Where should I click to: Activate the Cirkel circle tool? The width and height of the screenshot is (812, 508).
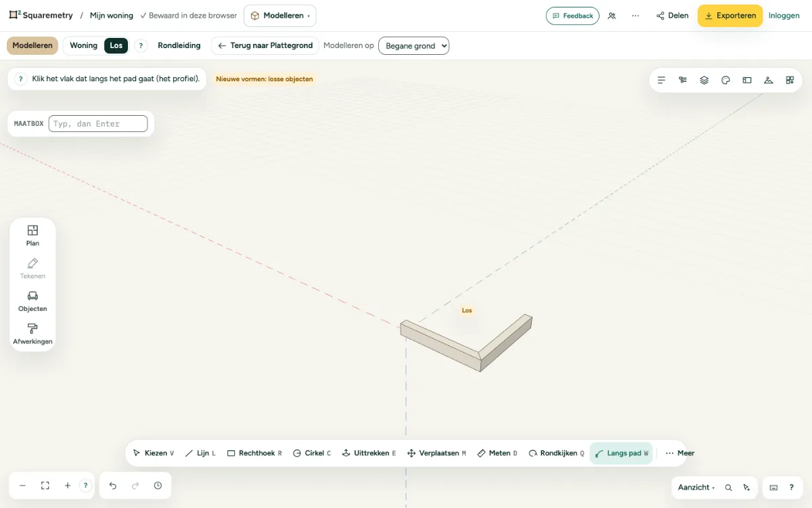[312, 453]
